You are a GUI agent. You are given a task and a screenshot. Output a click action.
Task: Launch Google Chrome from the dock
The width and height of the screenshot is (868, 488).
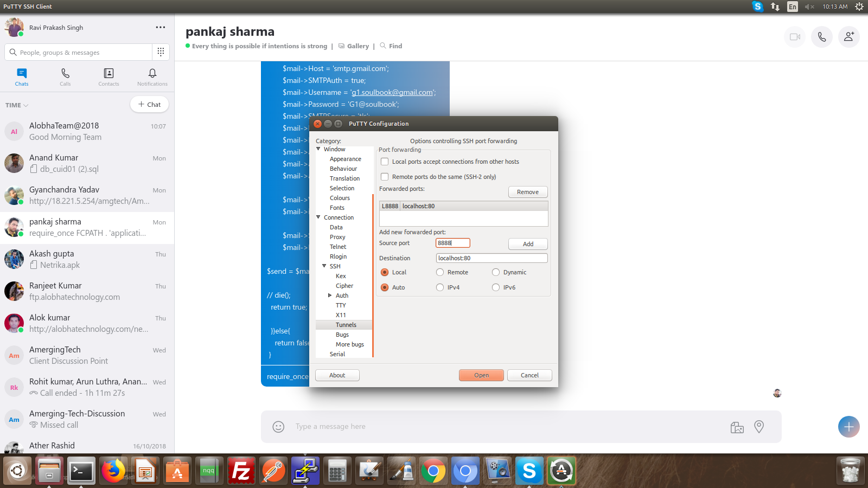pos(433,471)
